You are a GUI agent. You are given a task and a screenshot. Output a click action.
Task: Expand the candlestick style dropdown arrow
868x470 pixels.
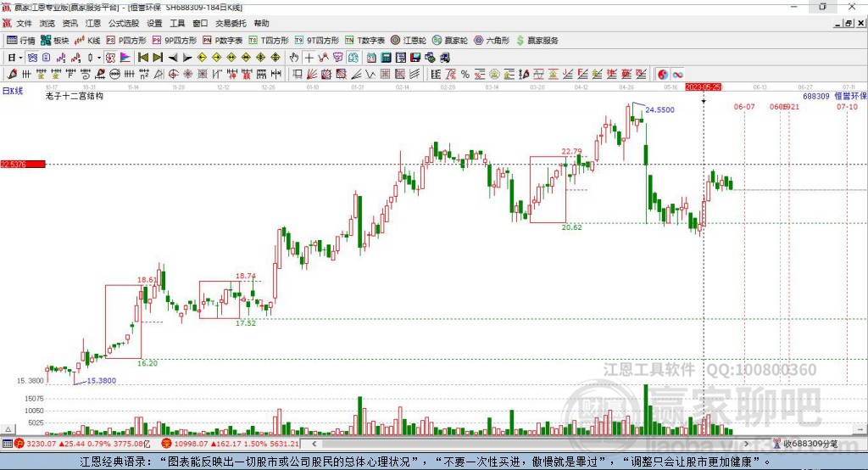pyautogui.click(x=99, y=58)
